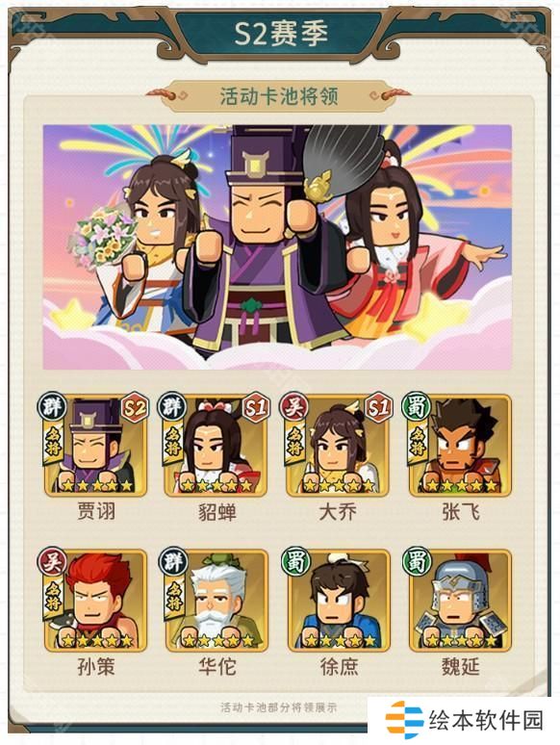
Task: Click the 群 faction icon on 贾诩
Action: click(x=52, y=407)
